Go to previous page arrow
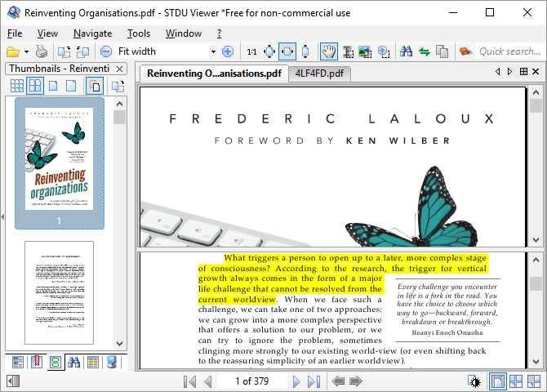This screenshot has height=392, width=547. pos(208,381)
